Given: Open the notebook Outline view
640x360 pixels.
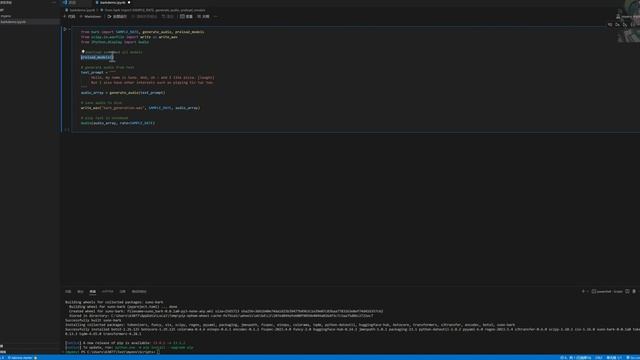Looking at the screenshot, I should 203,17.
